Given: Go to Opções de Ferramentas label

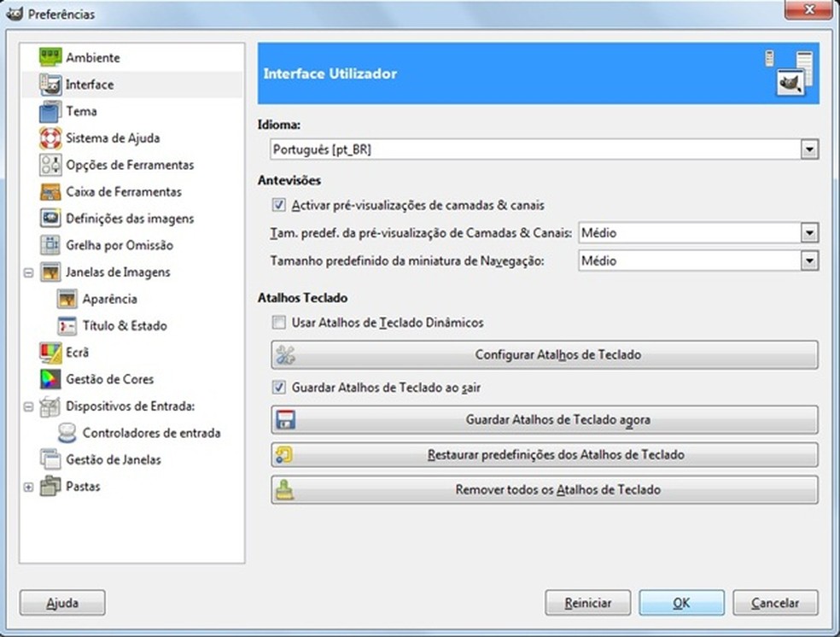Looking at the screenshot, I should [130, 165].
